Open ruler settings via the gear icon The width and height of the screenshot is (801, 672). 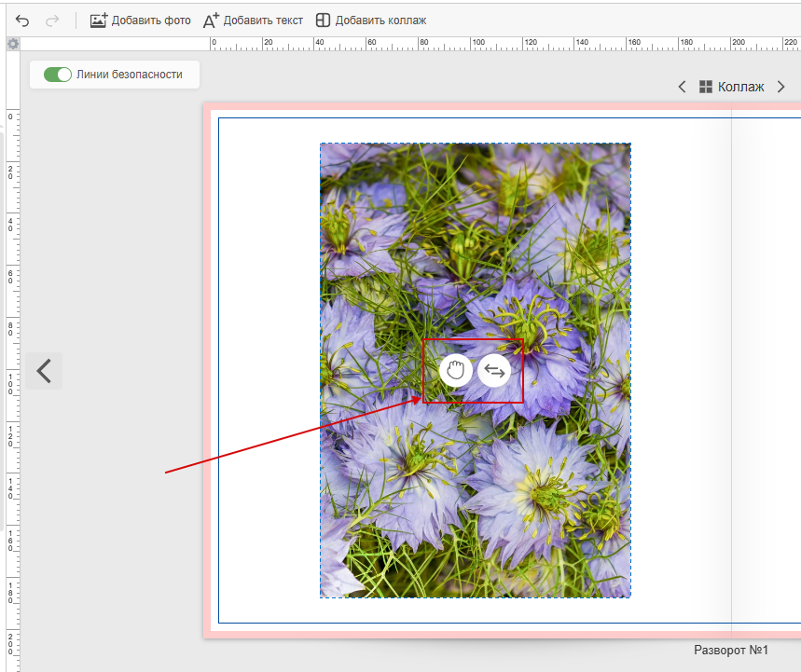13,44
